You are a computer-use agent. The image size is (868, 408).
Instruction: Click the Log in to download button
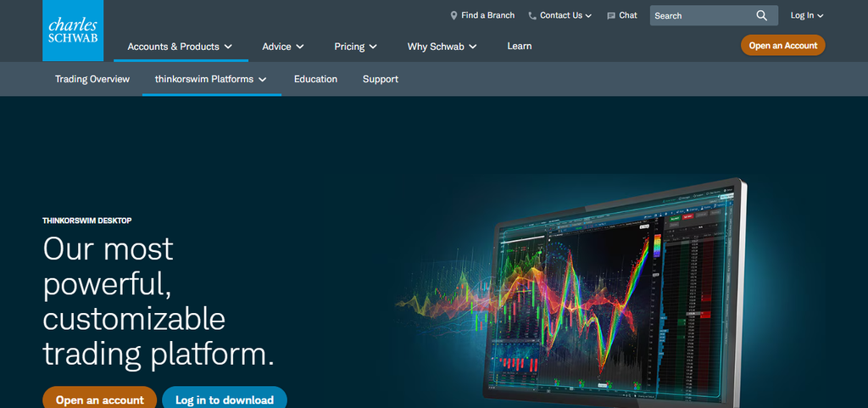[225, 398]
